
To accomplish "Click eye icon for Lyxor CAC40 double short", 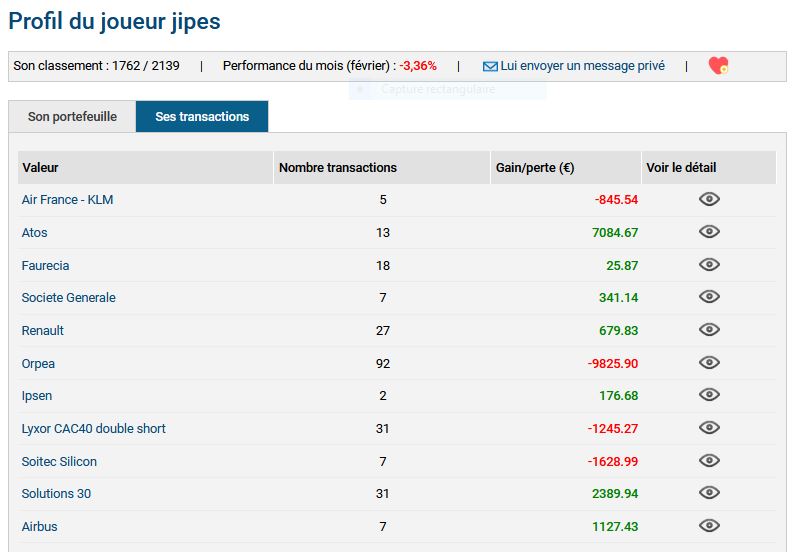I will coord(709,427).
